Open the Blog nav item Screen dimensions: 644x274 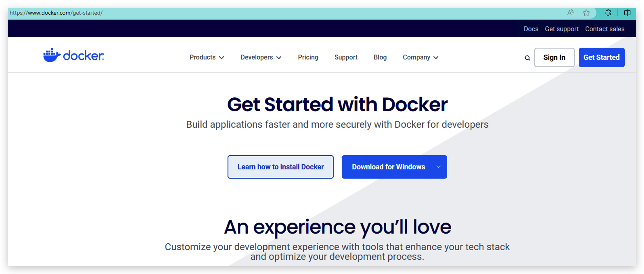[x=380, y=57]
